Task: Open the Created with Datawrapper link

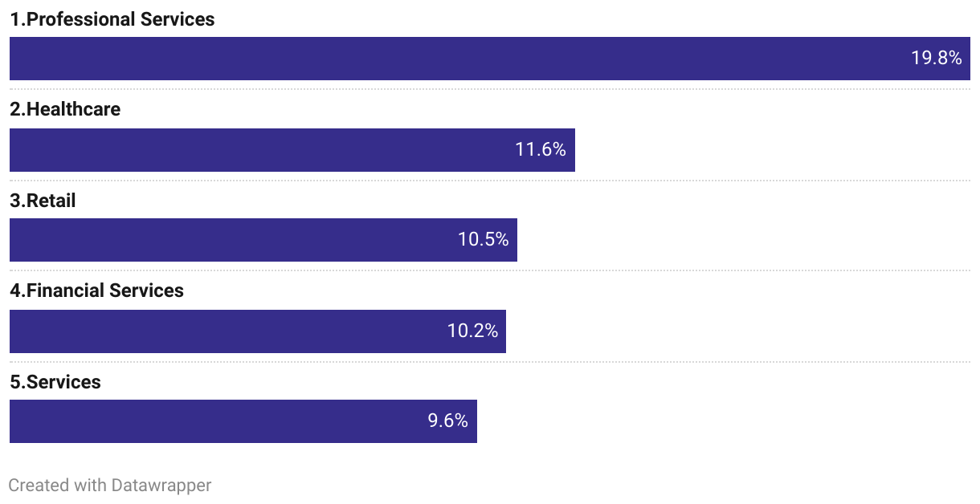Action: point(110,485)
